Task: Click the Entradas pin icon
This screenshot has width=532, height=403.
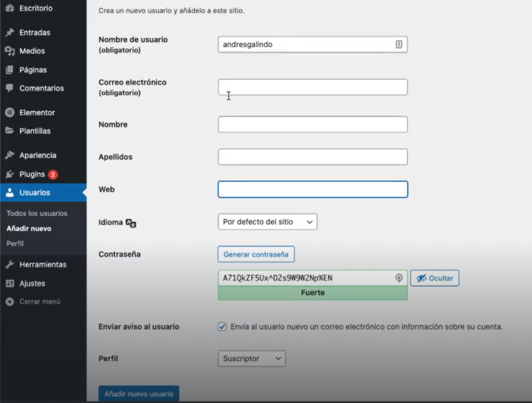Action: point(10,32)
